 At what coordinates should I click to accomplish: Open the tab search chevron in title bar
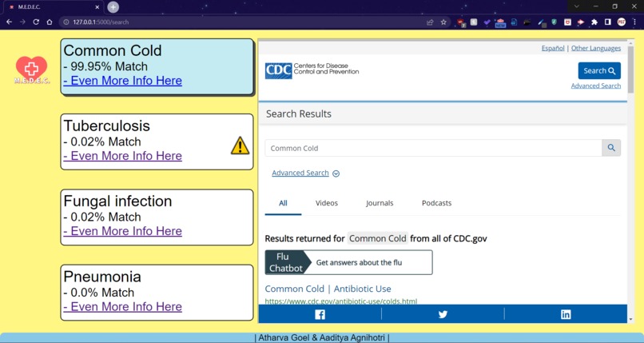[577, 6]
